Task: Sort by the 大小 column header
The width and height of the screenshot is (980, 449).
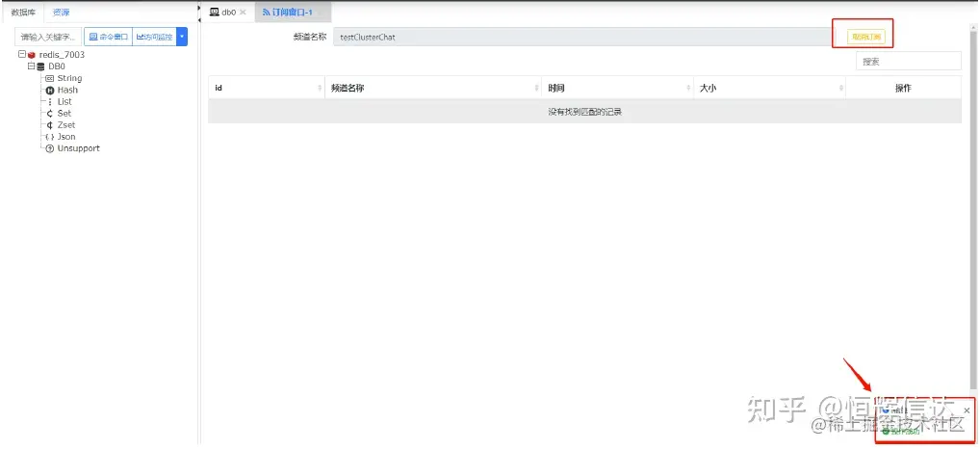Action: click(x=770, y=89)
